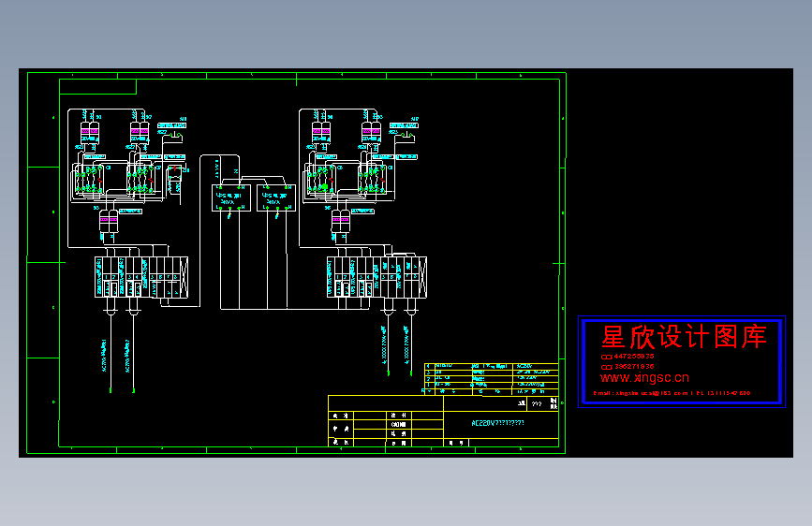Click the left terminal block strip
This screenshot has width=812, height=526.
coord(141,277)
